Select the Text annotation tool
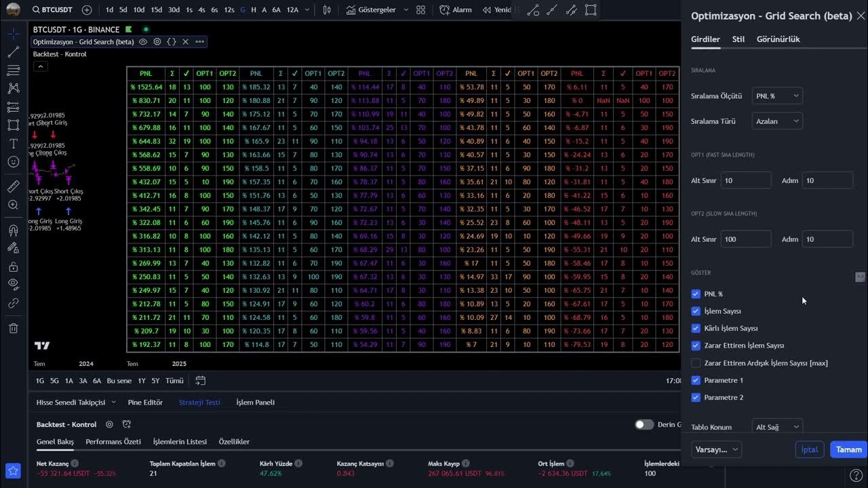The width and height of the screenshot is (868, 488). (13, 144)
